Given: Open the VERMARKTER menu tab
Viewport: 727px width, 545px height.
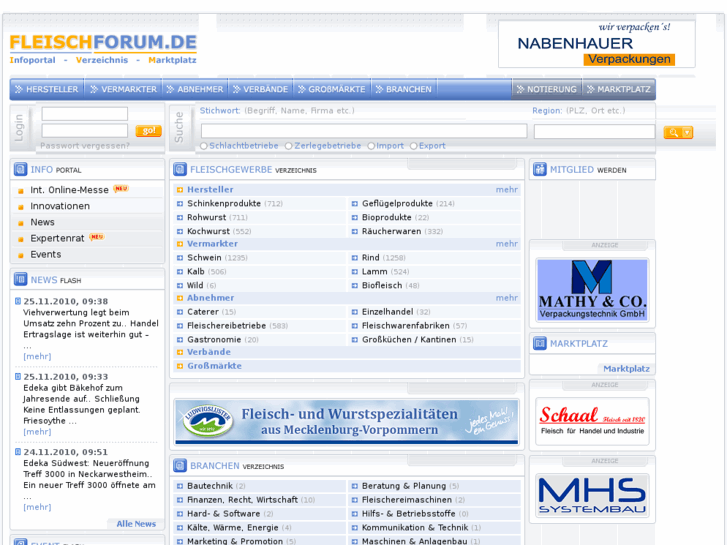Looking at the screenshot, I should click(124, 89).
